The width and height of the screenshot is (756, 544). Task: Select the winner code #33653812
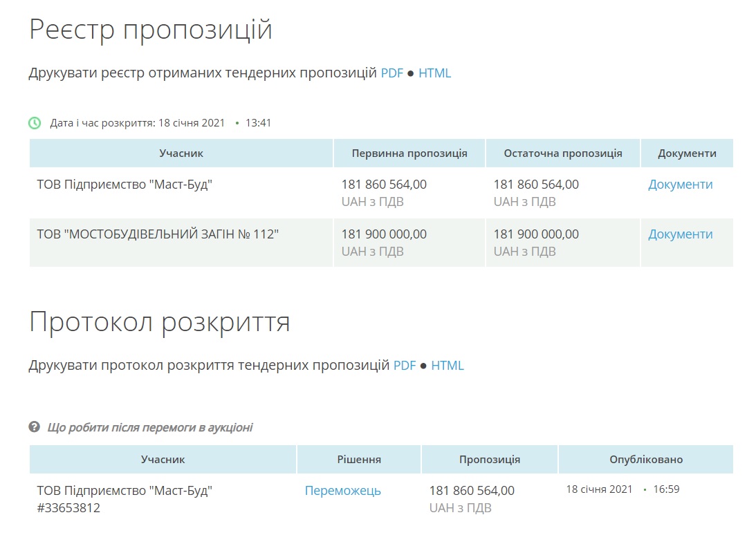point(68,508)
